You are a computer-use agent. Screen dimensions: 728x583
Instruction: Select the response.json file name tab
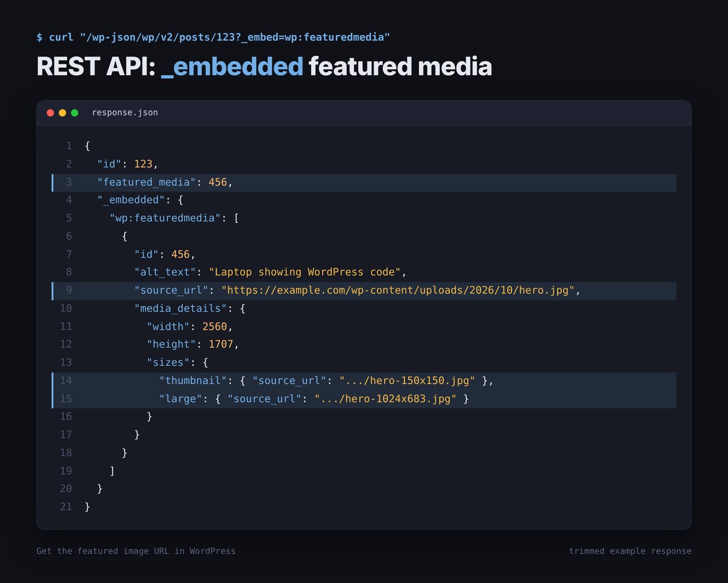point(125,113)
